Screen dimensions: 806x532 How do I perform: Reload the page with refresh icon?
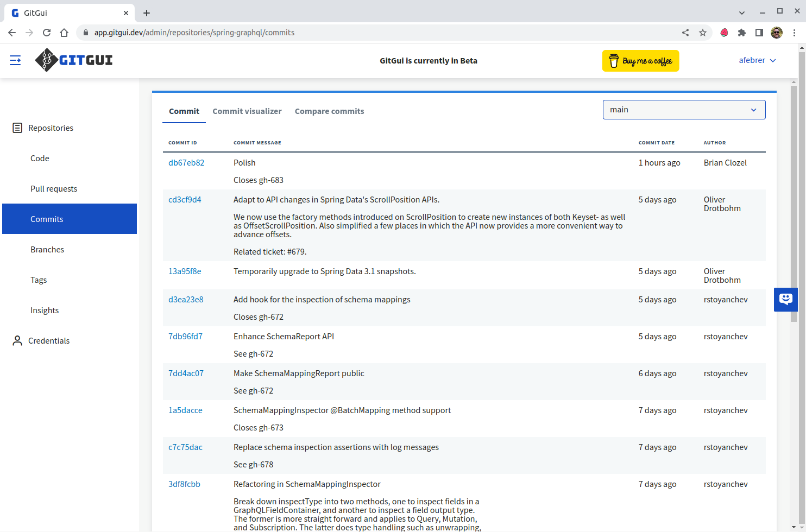click(x=47, y=33)
